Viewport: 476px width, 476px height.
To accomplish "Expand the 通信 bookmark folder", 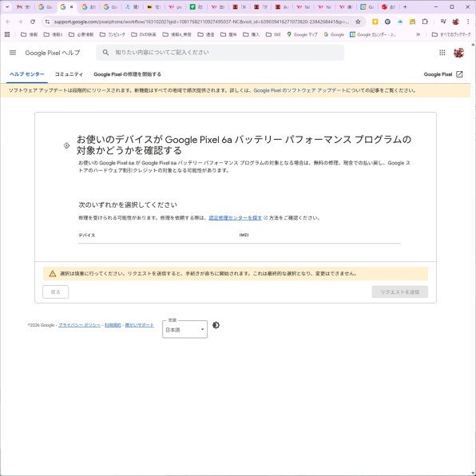I will [x=206, y=34].
